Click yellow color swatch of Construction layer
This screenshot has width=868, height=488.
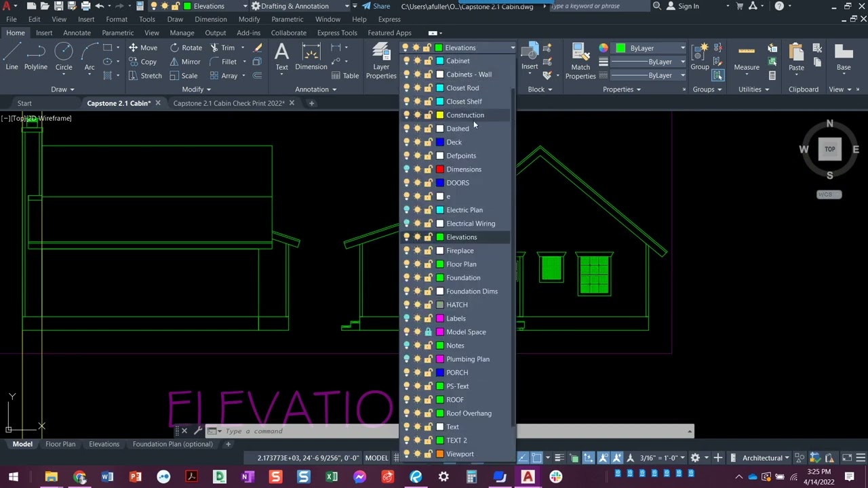point(440,115)
